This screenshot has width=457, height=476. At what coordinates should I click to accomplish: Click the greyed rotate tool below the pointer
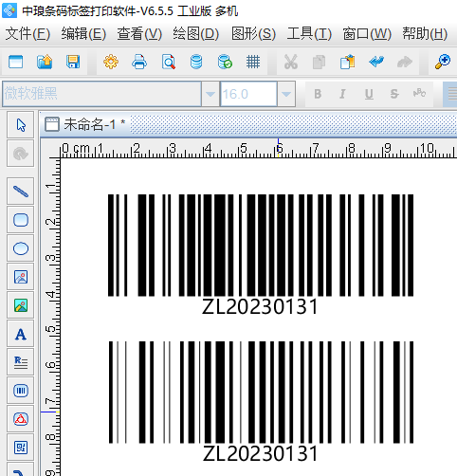21,154
